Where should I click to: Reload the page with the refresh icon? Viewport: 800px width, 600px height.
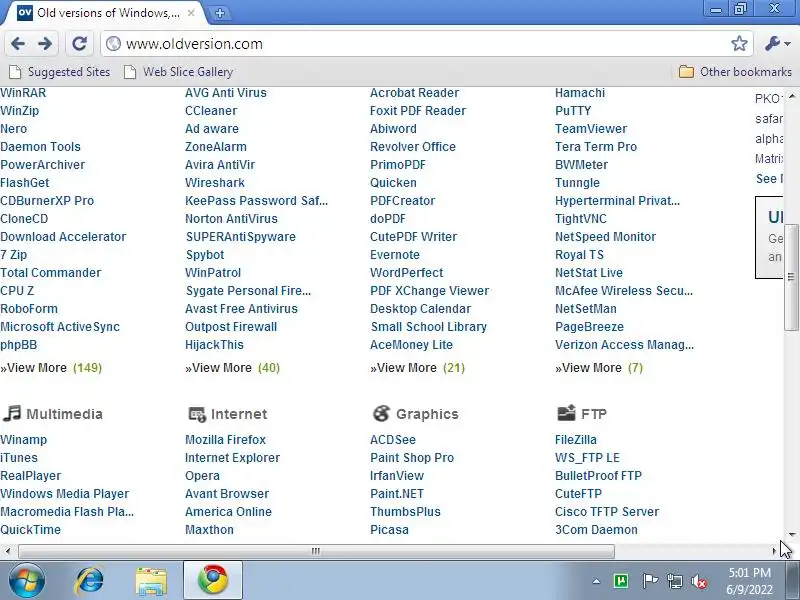pyautogui.click(x=80, y=44)
